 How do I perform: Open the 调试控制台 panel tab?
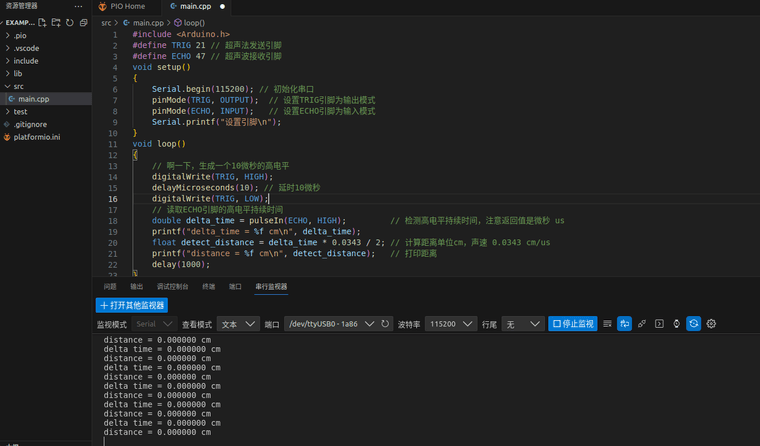click(x=173, y=287)
